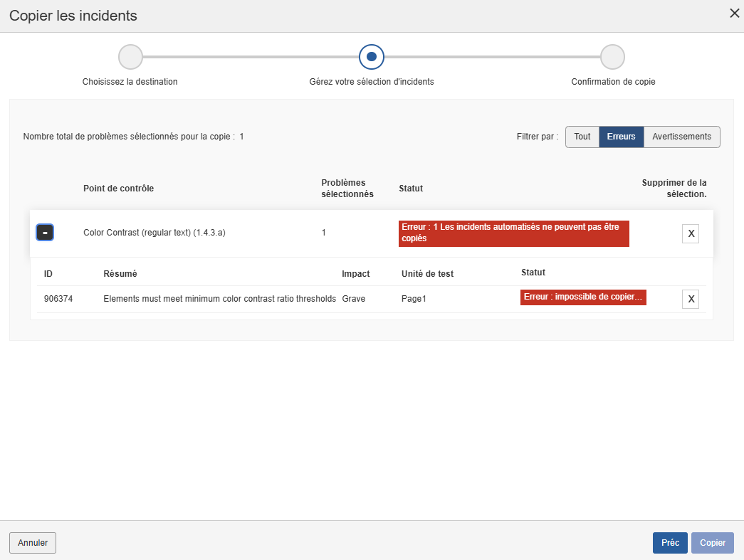Collapse the Color Contrast checkpoint row
This screenshot has height=560, width=744.
point(45,233)
